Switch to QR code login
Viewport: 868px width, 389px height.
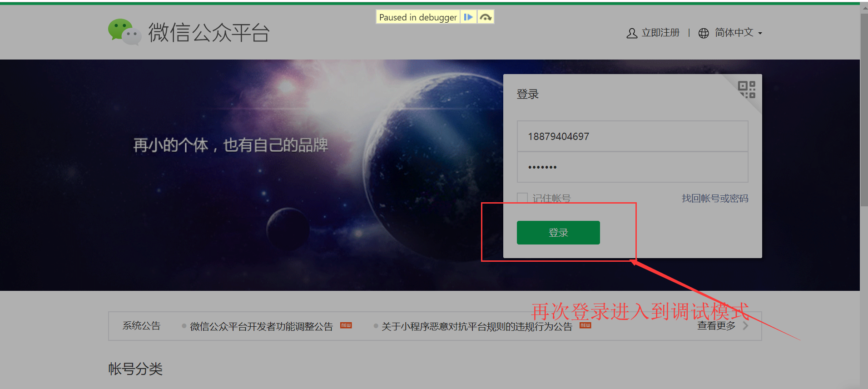(746, 90)
